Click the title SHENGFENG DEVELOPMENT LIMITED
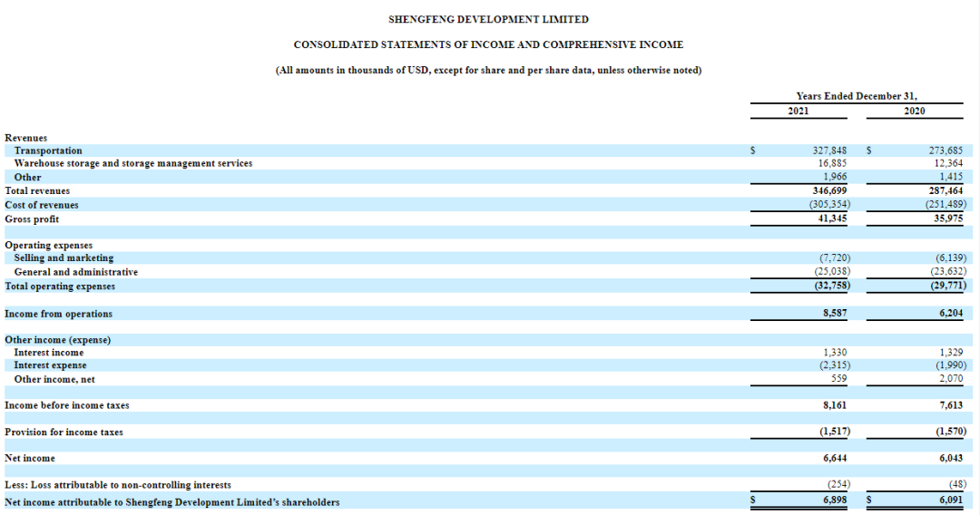 (488, 19)
